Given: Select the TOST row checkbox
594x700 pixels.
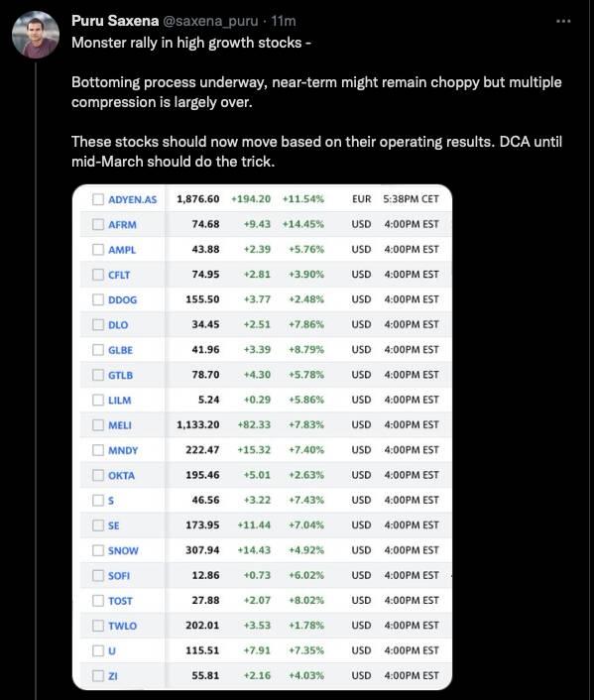Looking at the screenshot, I should click(98, 601).
